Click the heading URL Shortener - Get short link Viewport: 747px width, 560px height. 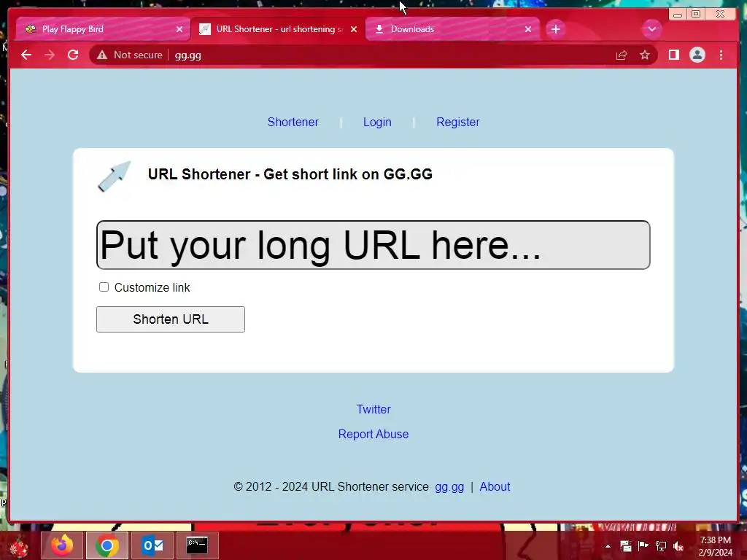290,174
